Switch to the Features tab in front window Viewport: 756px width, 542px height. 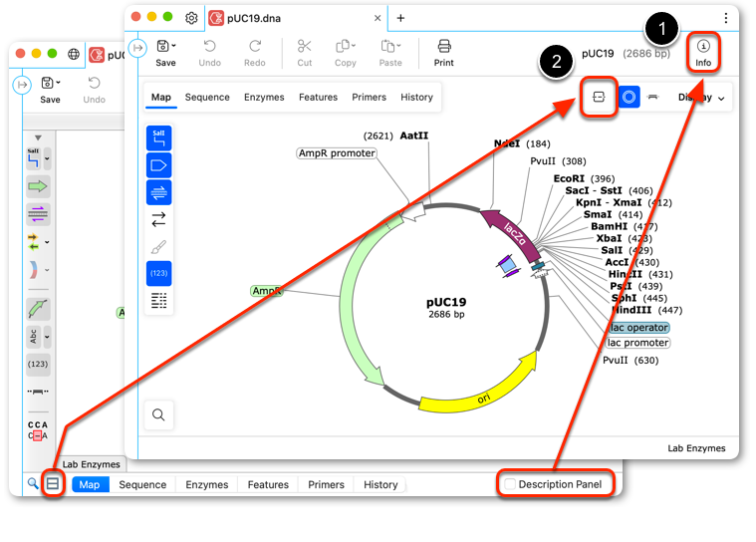click(318, 97)
